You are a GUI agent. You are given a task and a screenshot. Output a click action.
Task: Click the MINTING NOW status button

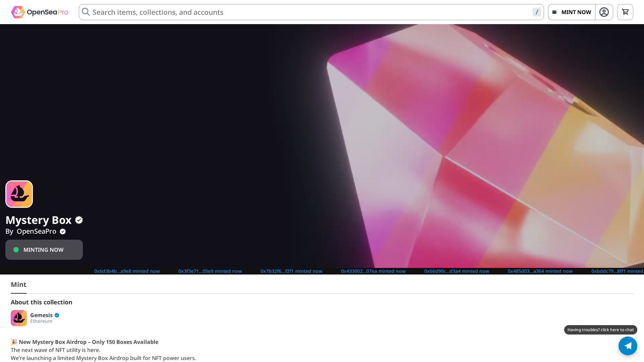coord(44,250)
